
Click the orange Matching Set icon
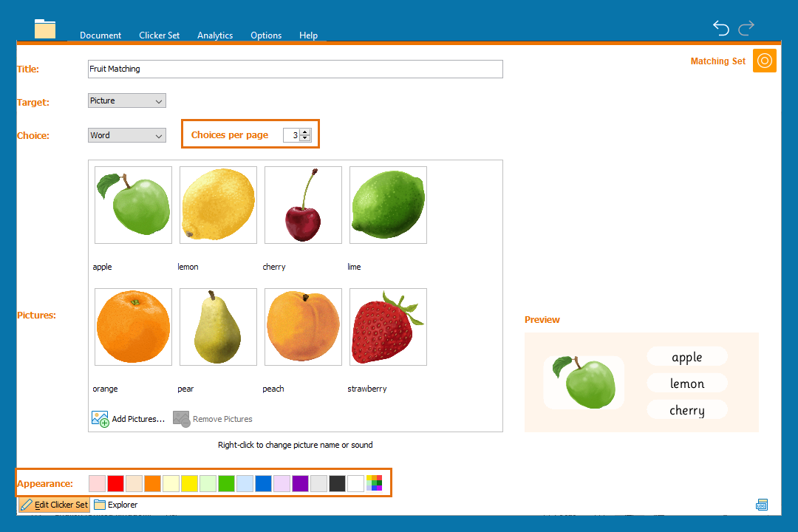click(x=765, y=61)
